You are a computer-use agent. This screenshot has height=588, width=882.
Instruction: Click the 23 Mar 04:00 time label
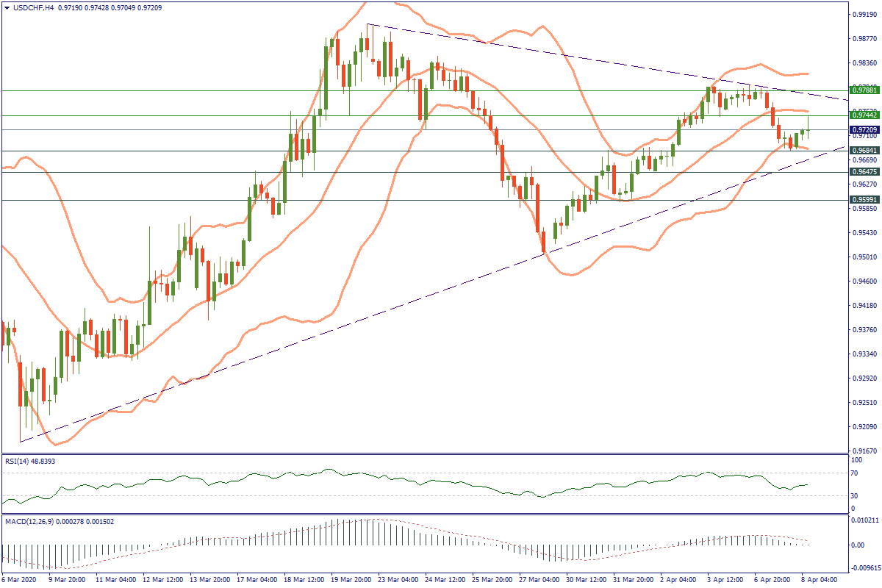[398, 580]
